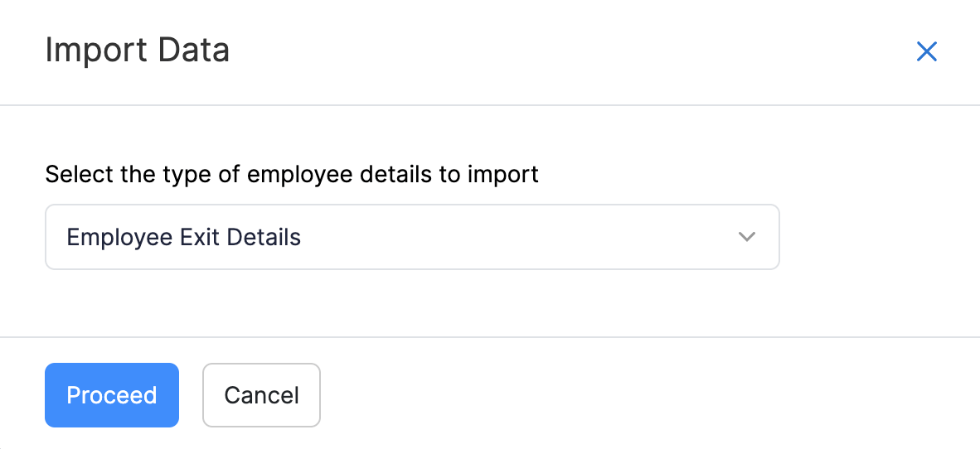This screenshot has width=980, height=449.
Task: Proceed with importing Employee Exit Details
Action: 112,395
